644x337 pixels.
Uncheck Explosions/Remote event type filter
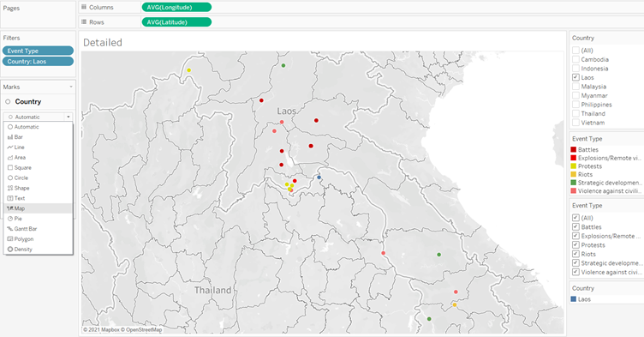[x=575, y=236]
